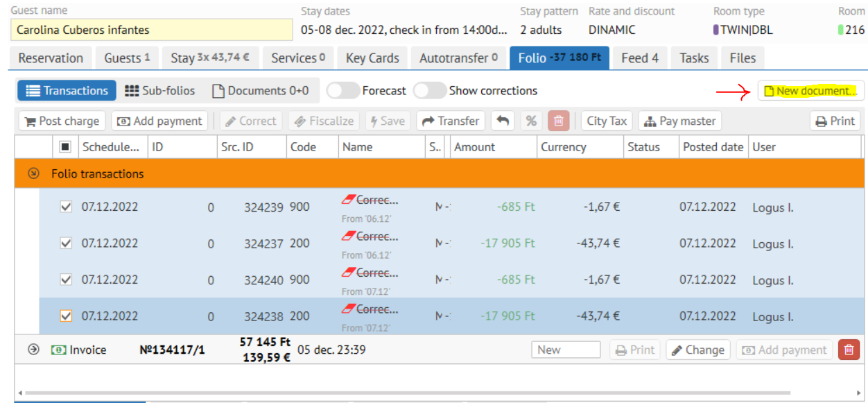This screenshot has width=868, height=403.
Task: Click correction icon in row 324238
Action: point(349,309)
